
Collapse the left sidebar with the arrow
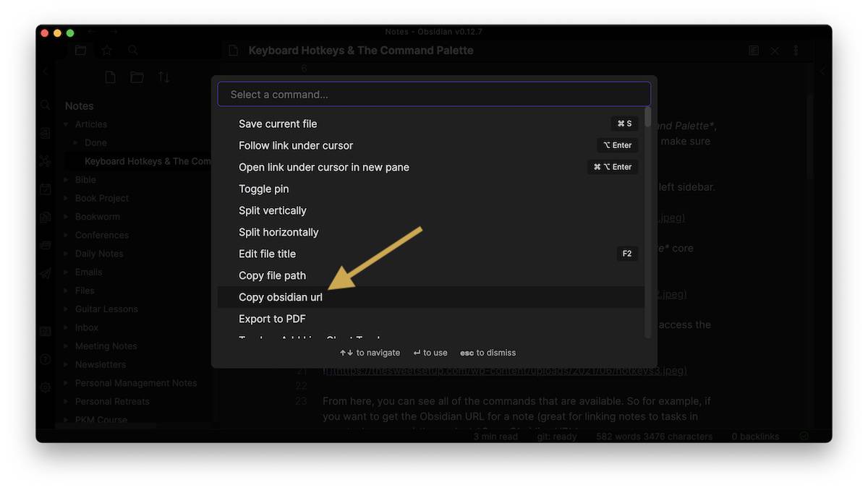pyautogui.click(x=46, y=72)
